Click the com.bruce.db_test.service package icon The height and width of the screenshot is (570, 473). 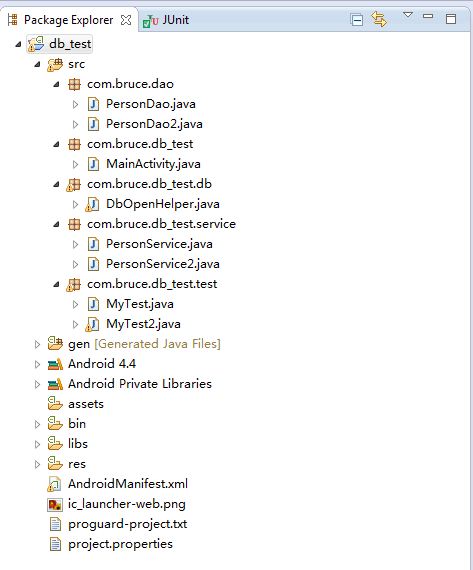point(74,225)
